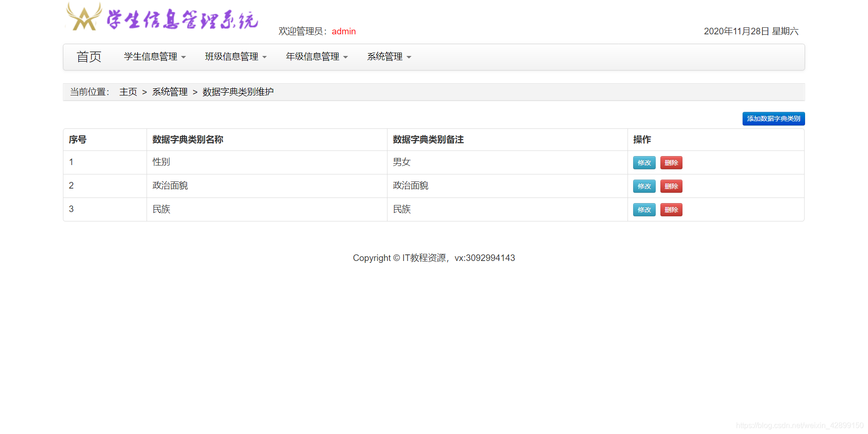Click the 当前位置 label

pyautogui.click(x=89, y=92)
